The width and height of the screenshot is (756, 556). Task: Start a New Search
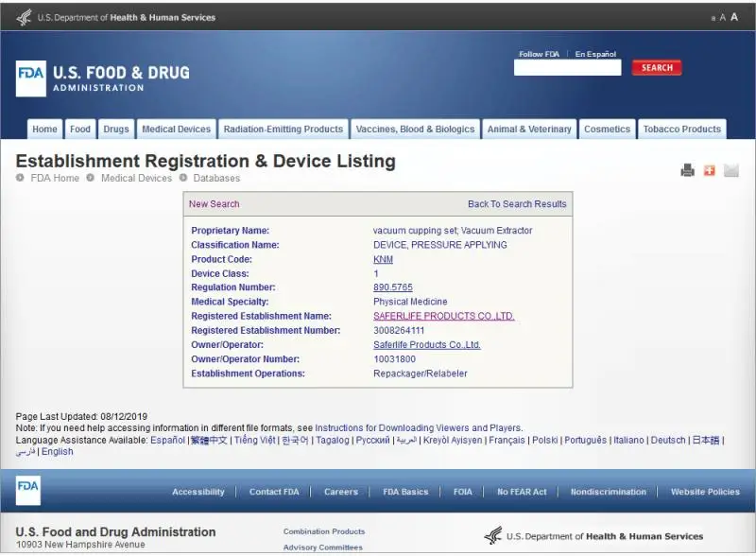pos(215,204)
